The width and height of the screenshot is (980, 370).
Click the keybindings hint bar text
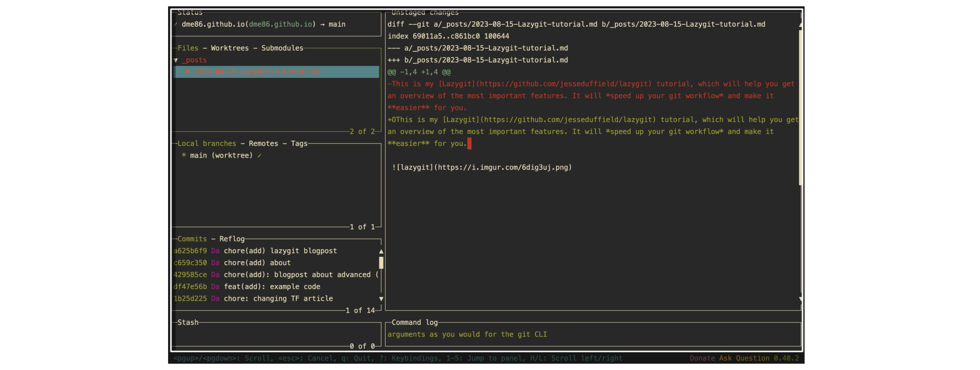tap(398, 358)
